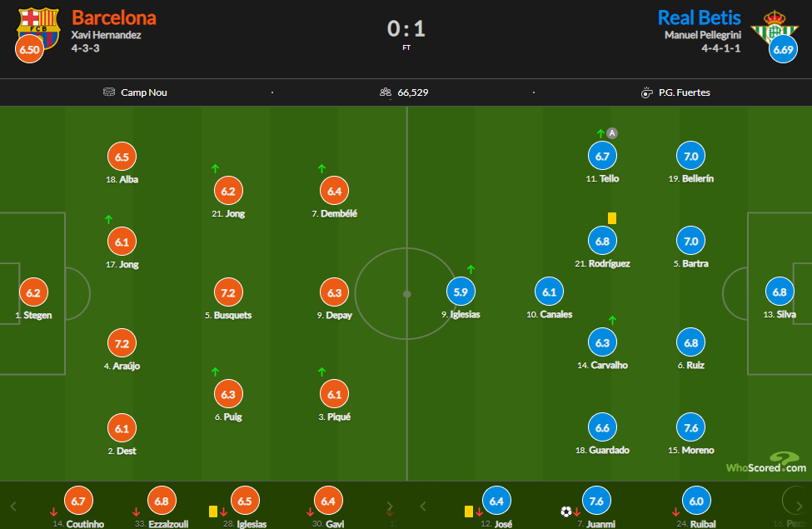Screen dimensions: 812x529
Task: Select Moreno's 7.6 rating circle
Action: click(x=690, y=428)
